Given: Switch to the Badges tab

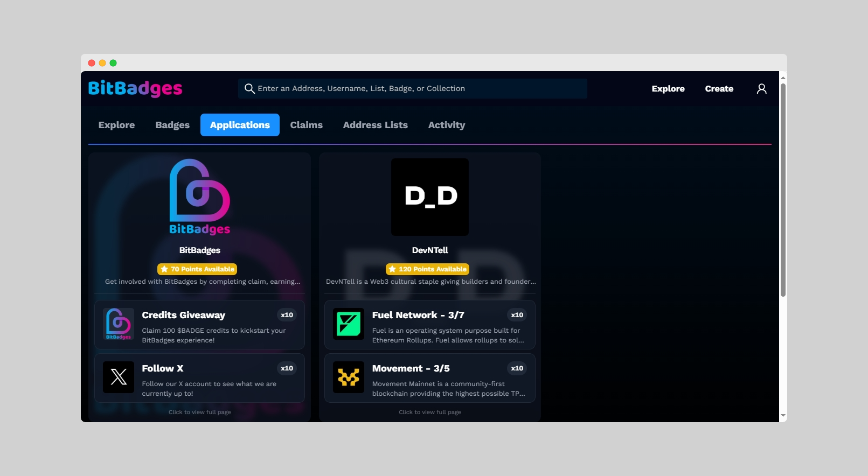Looking at the screenshot, I should pos(172,125).
